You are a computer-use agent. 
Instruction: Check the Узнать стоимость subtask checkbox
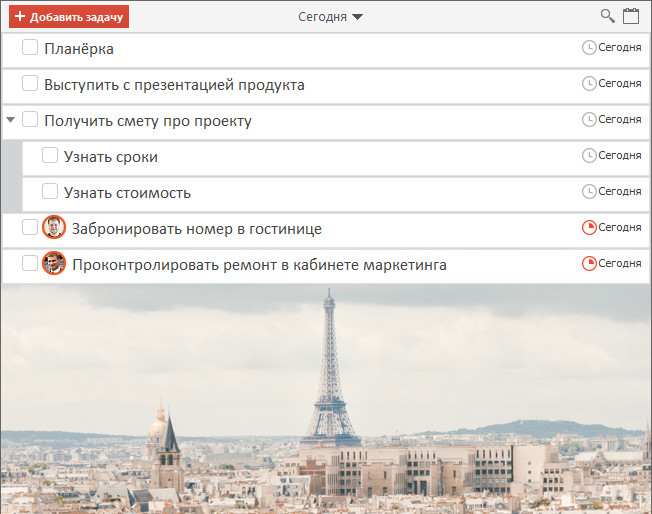[50, 191]
